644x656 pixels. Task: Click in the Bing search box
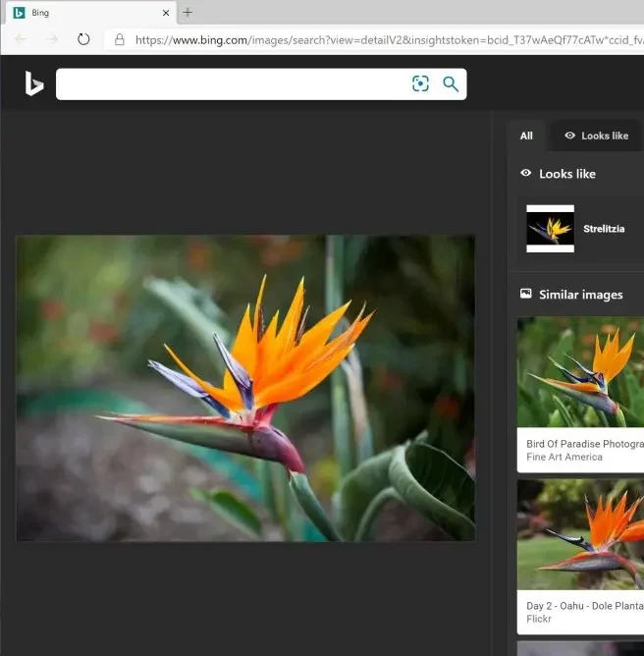point(231,84)
